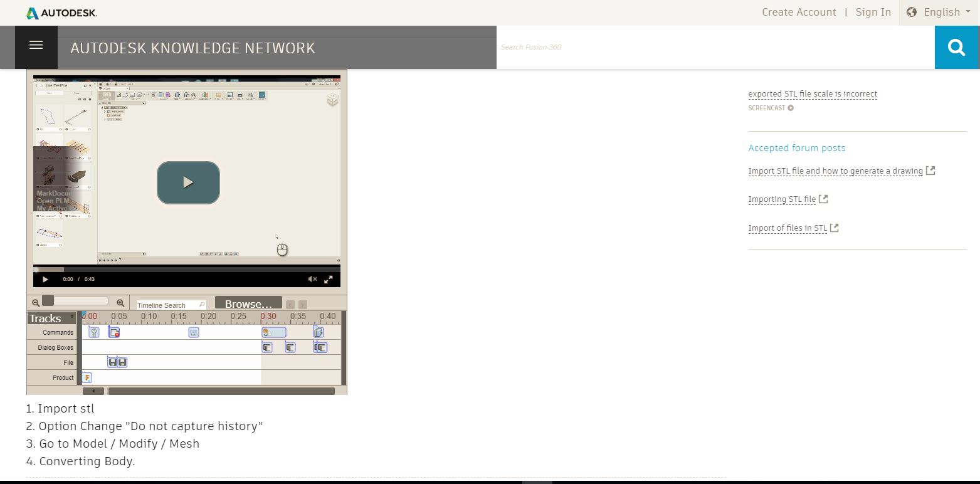Open the English language dropdown
Image resolution: width=980 pixels, height=484 pixels.
[x=939, y=12]
